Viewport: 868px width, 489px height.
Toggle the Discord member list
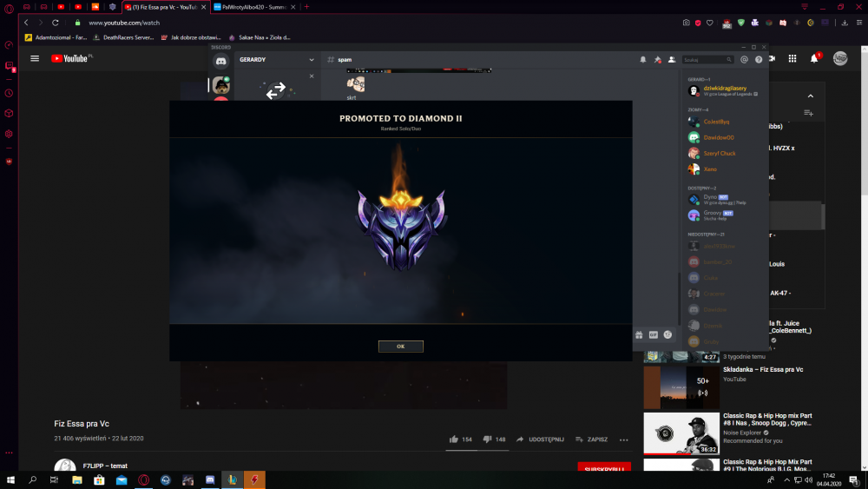[x=672, y=59]
